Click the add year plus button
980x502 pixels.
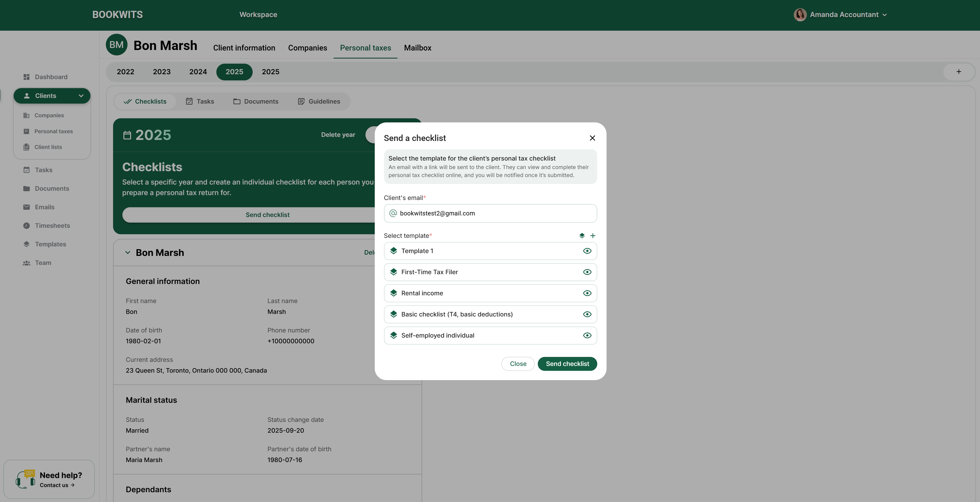tap(958, 72)
